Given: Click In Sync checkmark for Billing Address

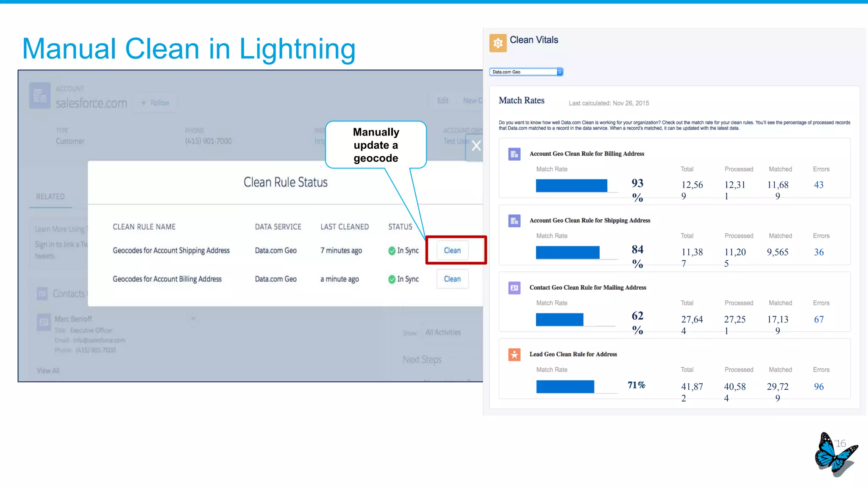Looking at the screenshot, I should 392,279.
